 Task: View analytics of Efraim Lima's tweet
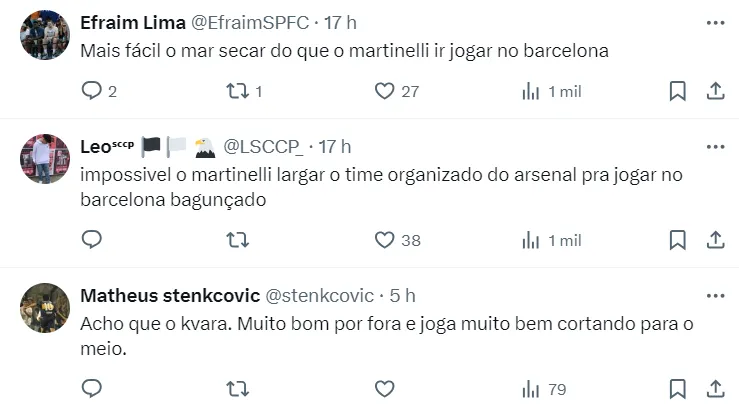(x=531, y=91)
